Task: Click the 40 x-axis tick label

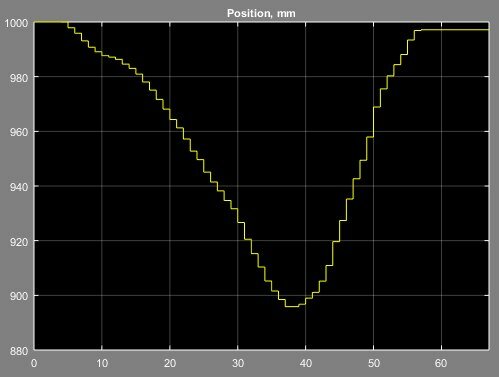Action: pos(306,363)
